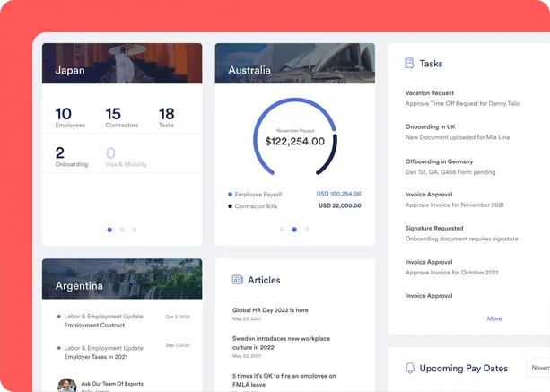This screenshot has height=392, width=550.
Task: Open Invoice Approval for November 2021
Action: (455, 199)
